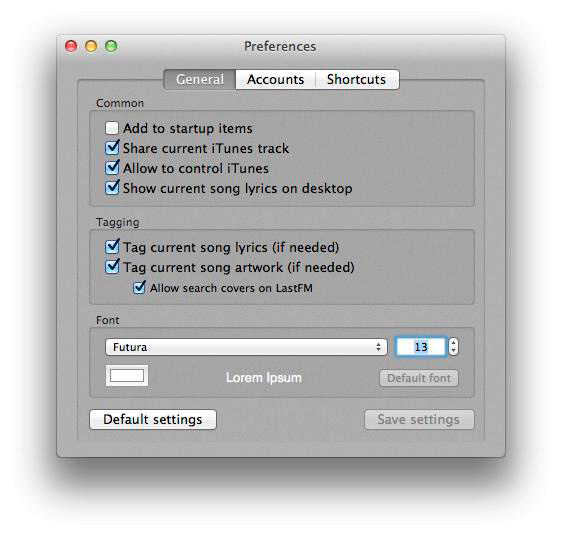562x536 pixels.
Task: Decrease font size with stepper down arrow
Action: click(x=453, y=351)
